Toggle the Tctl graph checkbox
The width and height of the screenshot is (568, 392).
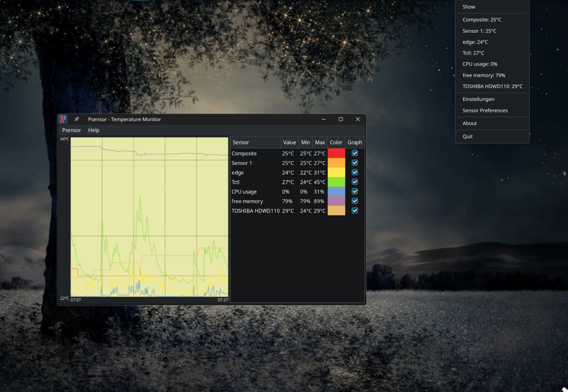point(355,182)
